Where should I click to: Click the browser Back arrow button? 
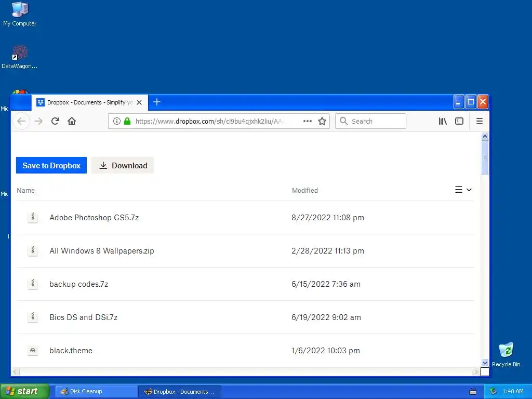tap(21, 121)
